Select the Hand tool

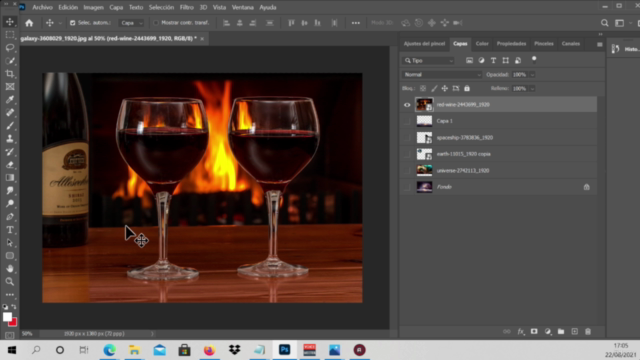[x=10, y=269]
